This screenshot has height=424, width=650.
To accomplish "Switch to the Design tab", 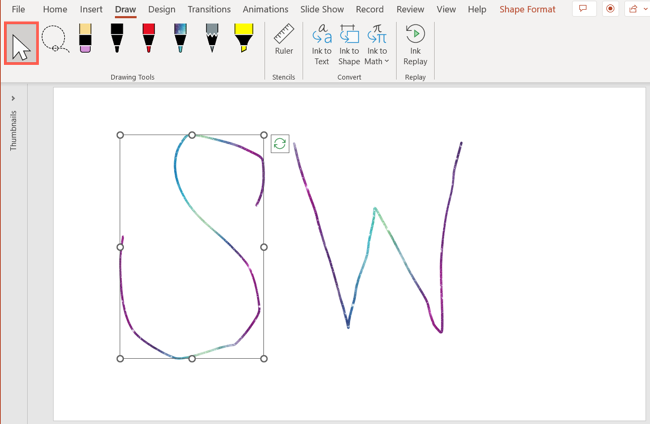I will (161, 9).
